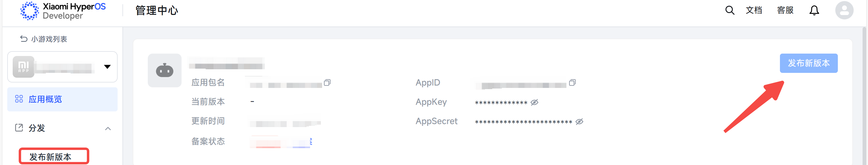The height and width of the screenshot is (165, 868).
Task: Open the notification bell
Action: coord(814,11)
